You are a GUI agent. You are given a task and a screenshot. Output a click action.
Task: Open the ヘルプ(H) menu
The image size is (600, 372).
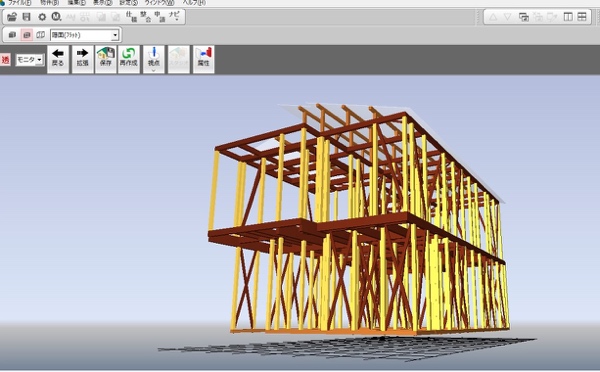(x=193, y=3)
